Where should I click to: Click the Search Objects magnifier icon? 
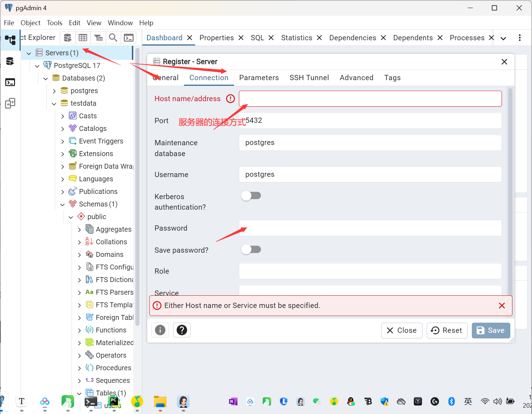tap(113, 37)
